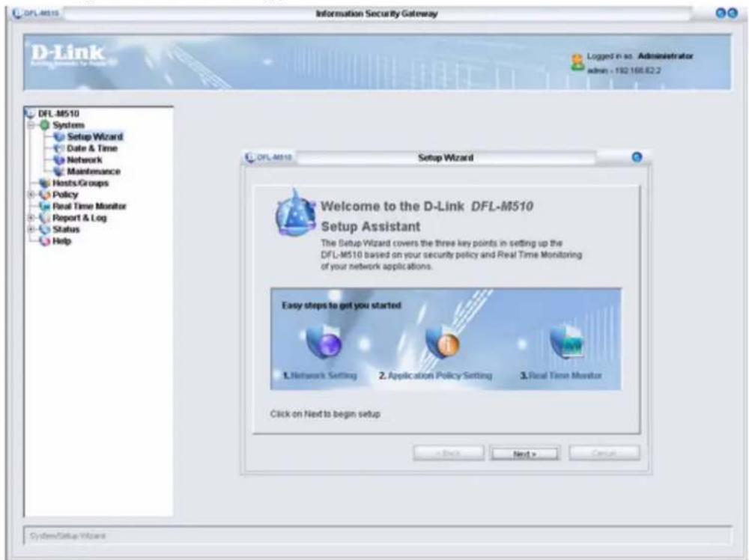Viewport: 749px width, 560px height.
Task: Expand the Policy tree node
Action: point(31,195)
